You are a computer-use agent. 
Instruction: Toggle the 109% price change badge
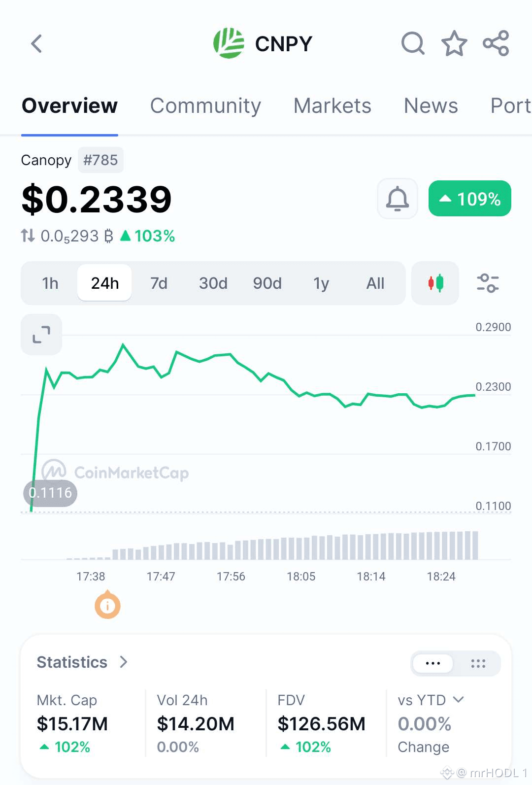point(470,199)
